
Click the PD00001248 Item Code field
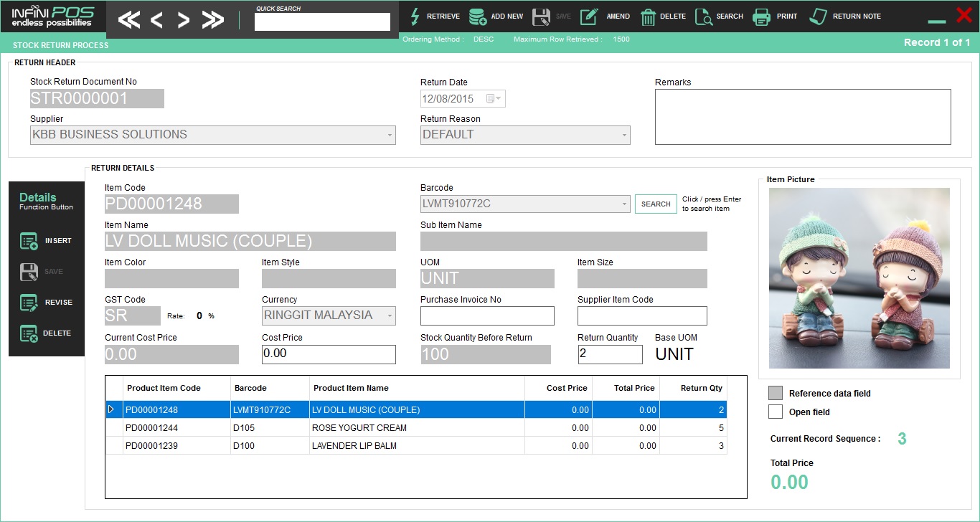click(x=171, y=204)
